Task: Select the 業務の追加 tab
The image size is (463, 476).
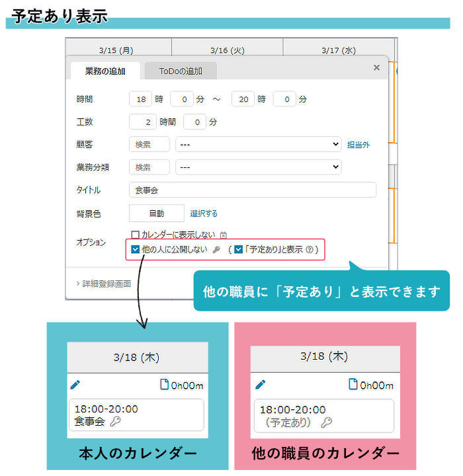Action: click(105, 71)
